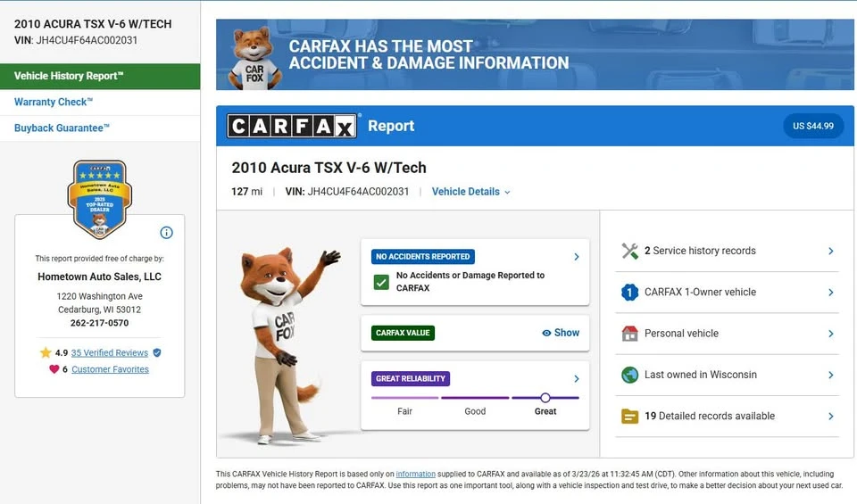Click 19 Detailed records available label

[x=710, y=416]
